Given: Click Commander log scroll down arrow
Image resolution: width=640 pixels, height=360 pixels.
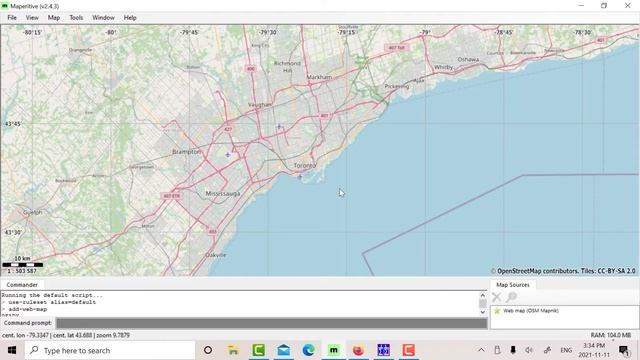Looking at the screenshot, I should click(482, 312).
